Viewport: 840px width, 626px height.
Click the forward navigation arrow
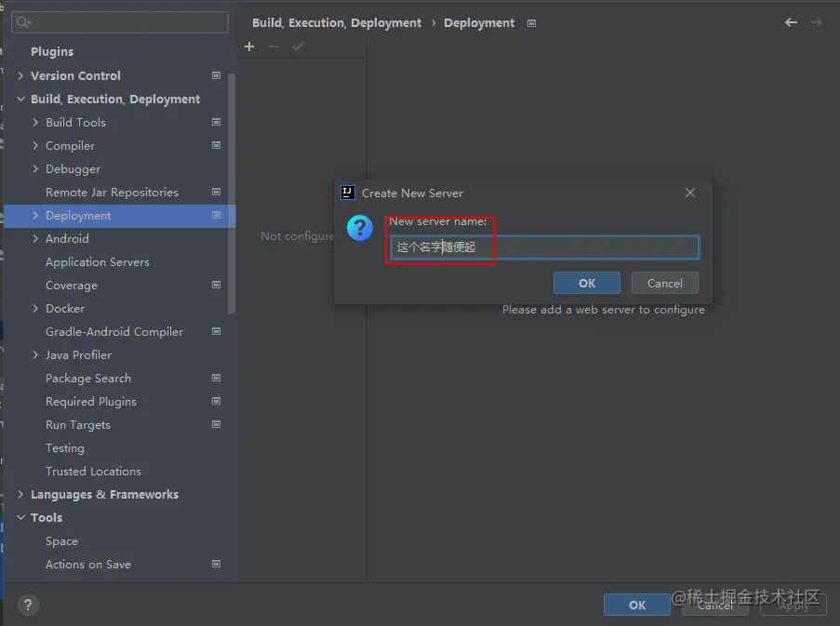(816, 22)
